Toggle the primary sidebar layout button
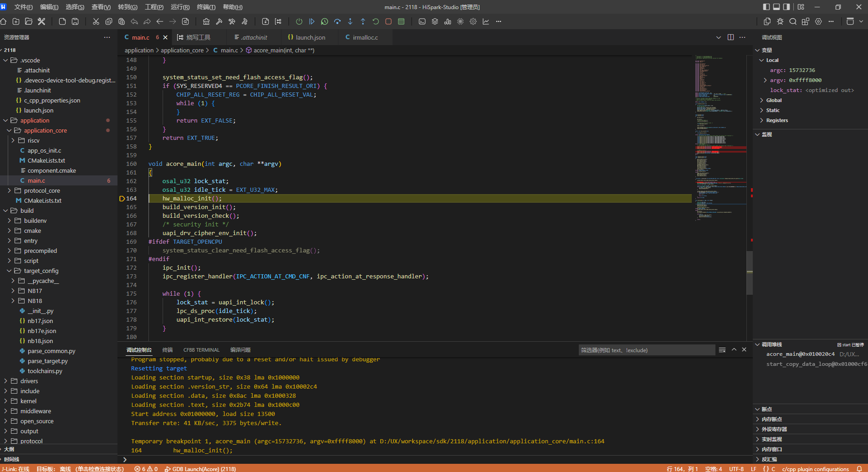The image size is (868, 472). pyautogui.click(x=766, y=7)
